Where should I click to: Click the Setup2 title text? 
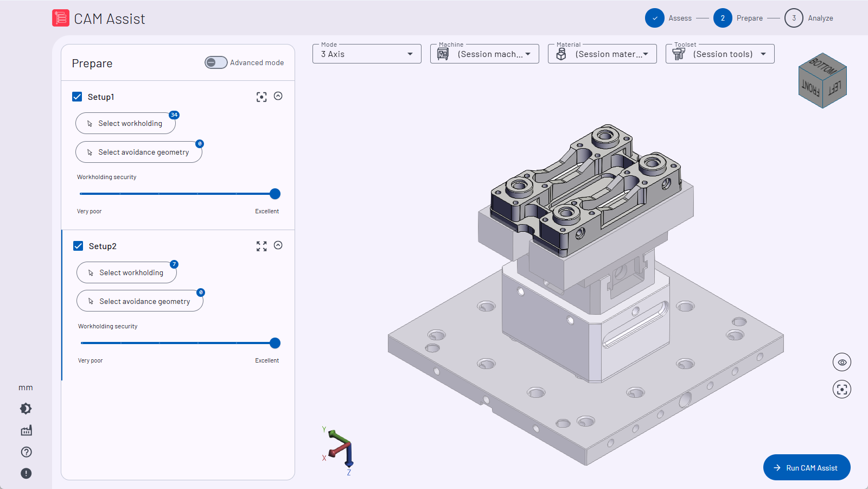(x=103, y=246)
